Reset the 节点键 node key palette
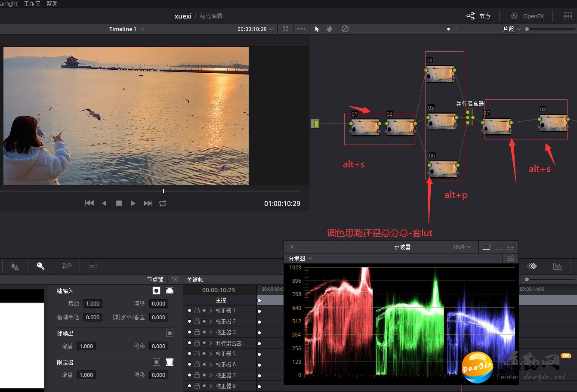Viewport: 577px width, 392px height. pos(175,279)
